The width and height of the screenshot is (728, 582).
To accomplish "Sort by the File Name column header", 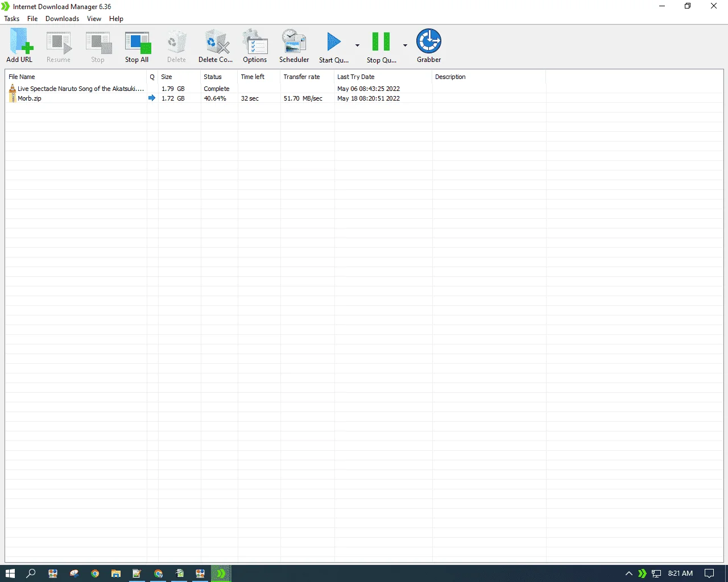I will [76, 77].
